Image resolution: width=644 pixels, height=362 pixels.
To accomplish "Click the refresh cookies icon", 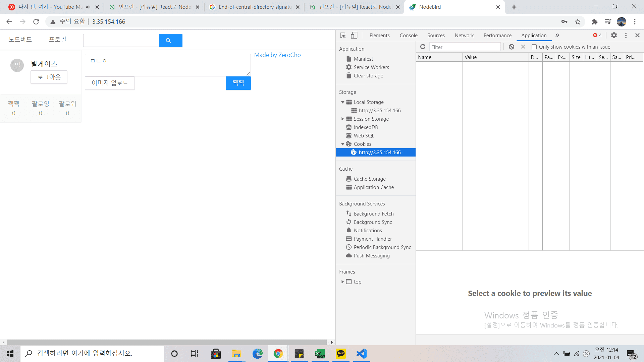I will coord(423,47).
